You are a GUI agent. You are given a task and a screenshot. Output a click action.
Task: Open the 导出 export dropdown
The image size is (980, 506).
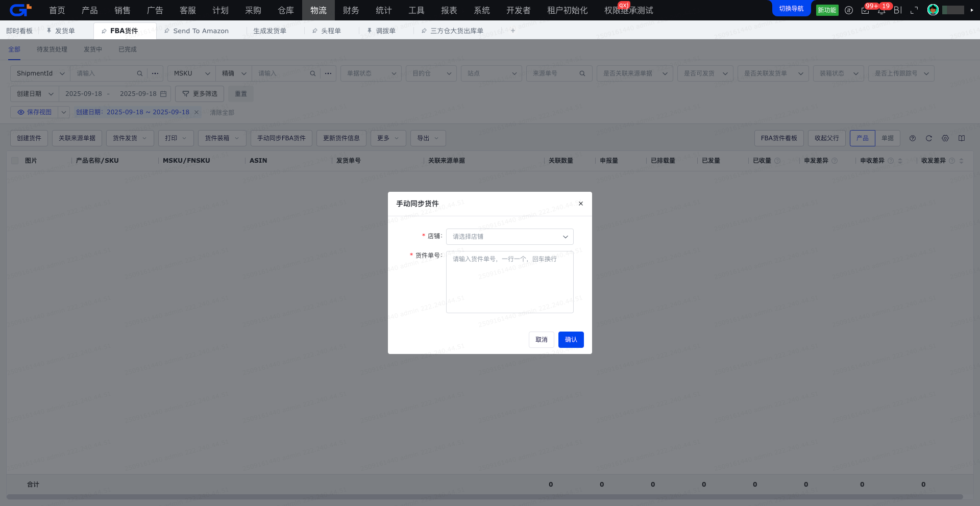(428, 138)
